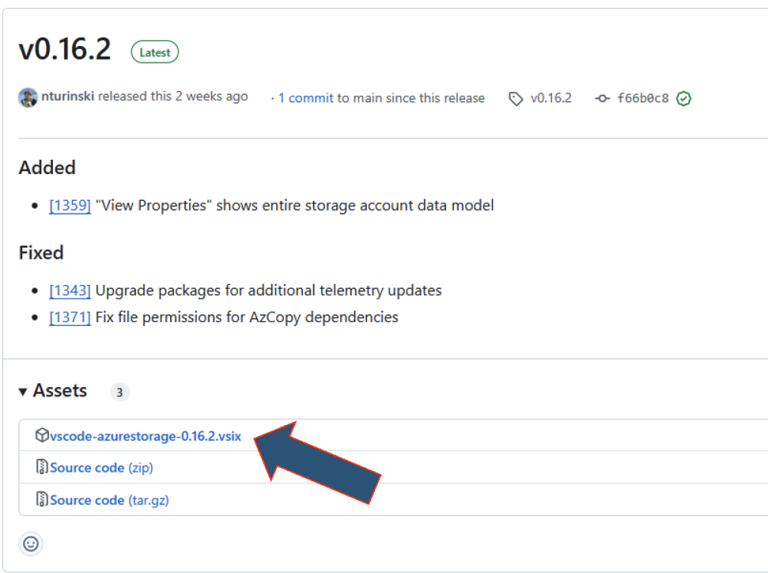
Task: Click the Assets count badge showing 3
Action: click(x=119, y=392)
